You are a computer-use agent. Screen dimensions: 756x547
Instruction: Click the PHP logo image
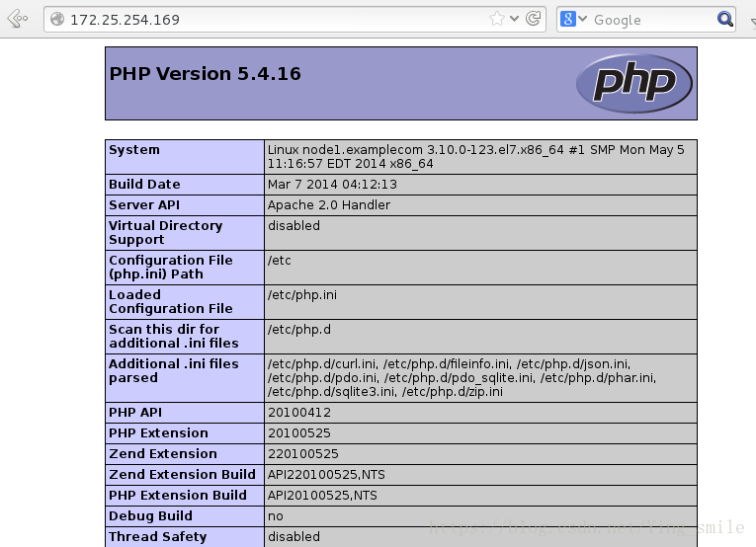point(634,83)
